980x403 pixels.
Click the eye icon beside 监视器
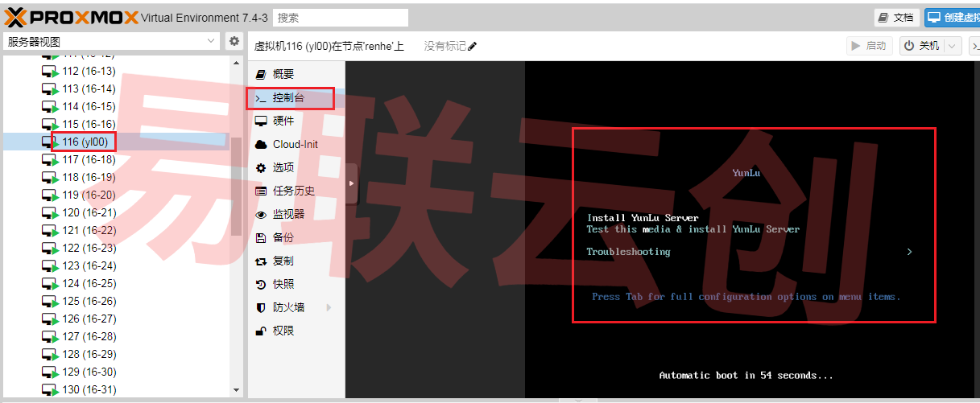coord(260,214)
